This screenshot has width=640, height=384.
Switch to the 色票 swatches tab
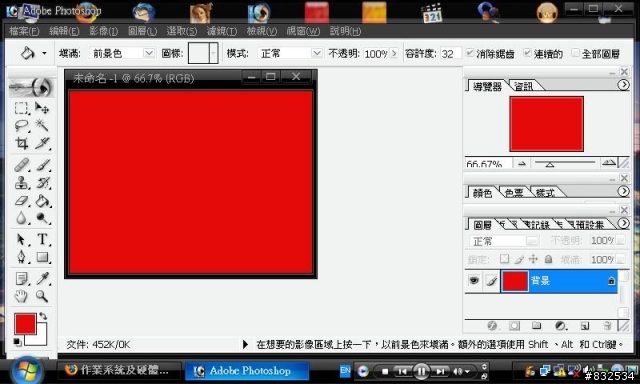point(514,192)
